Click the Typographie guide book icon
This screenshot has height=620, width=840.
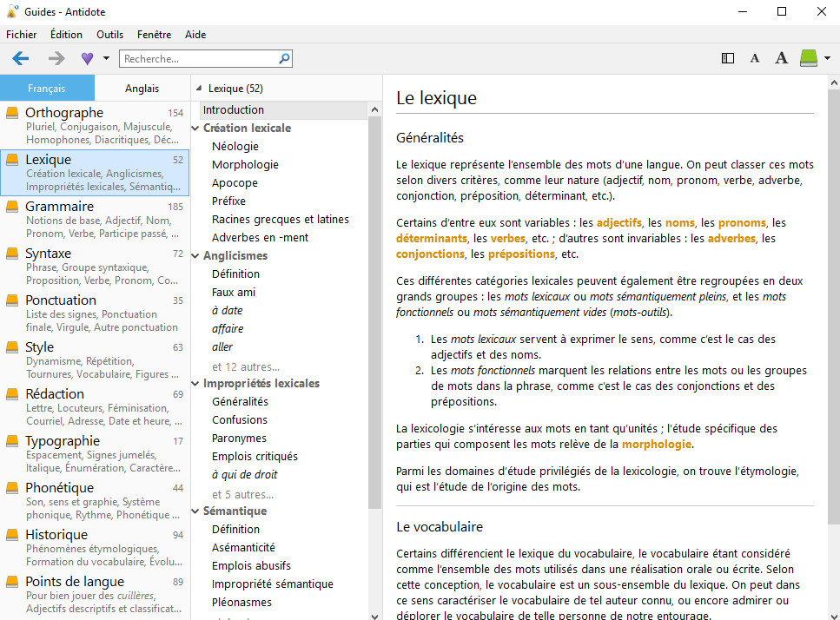point(12,440)
